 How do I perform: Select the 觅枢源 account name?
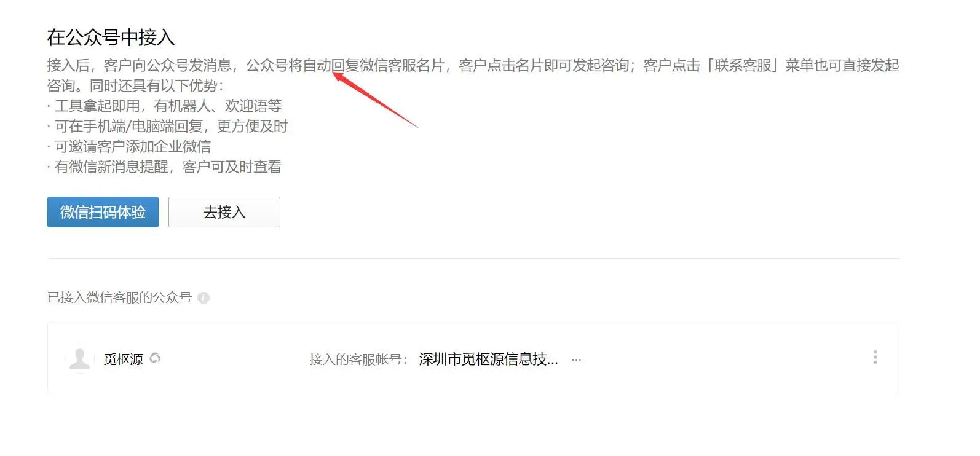(123, 360)
